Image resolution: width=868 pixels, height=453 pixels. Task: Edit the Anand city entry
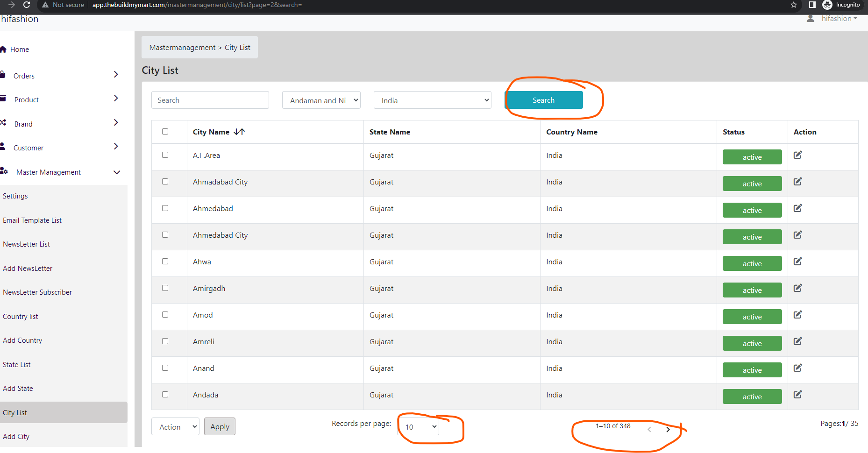point(797,368)
